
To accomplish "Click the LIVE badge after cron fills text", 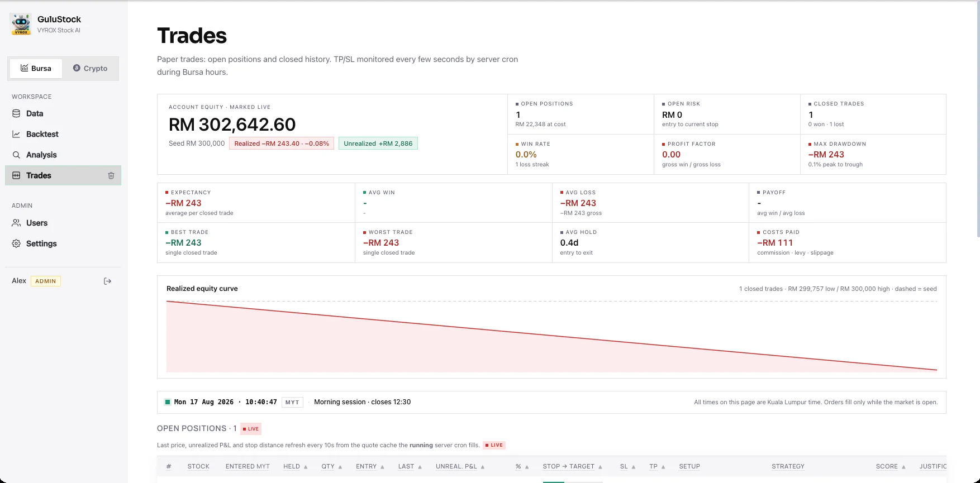I will (x=494, y=445).
